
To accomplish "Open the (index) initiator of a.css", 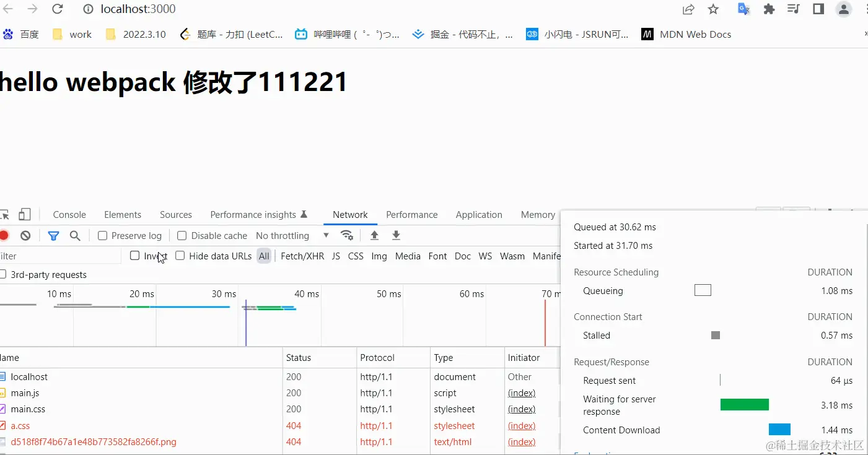I will 522,426.
